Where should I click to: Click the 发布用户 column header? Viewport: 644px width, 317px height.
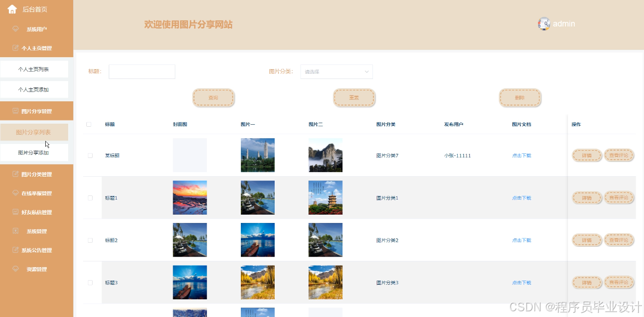point(454,124)
